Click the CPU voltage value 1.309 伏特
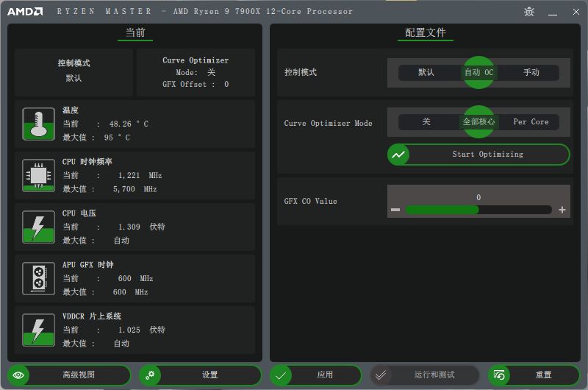 (x=142, y=227)
